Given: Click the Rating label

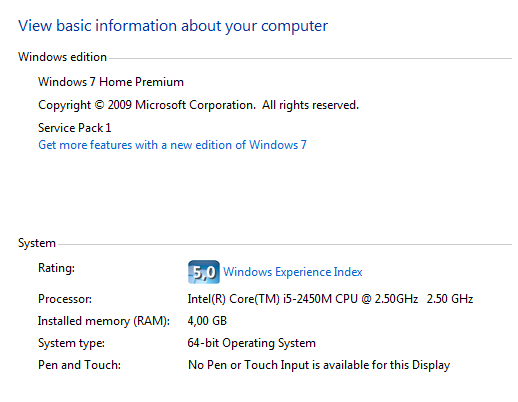Looking at the screenshot, I should click(56, 268).
